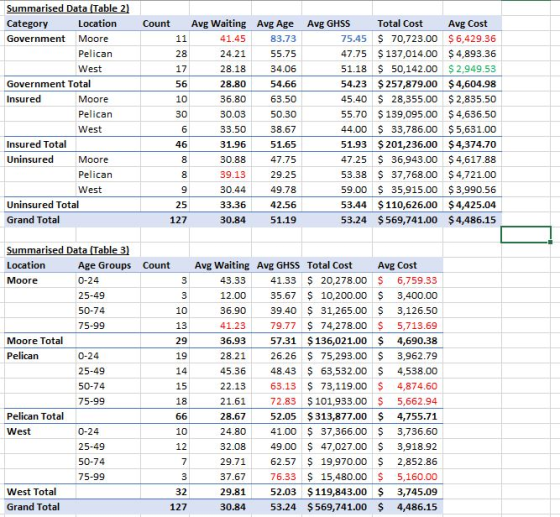Click the blue 75.45 Avg GHSS cell
The image size is (560, 517).
(x=354, y=39)
